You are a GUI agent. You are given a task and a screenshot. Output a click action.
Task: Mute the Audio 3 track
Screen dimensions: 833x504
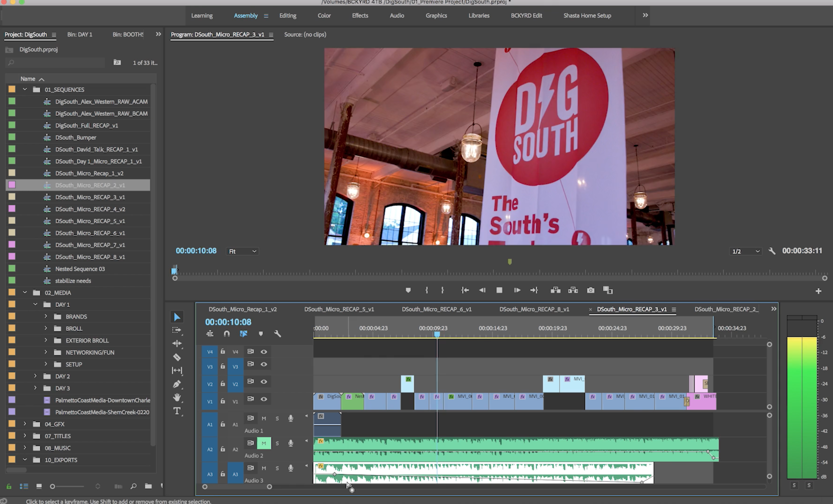(x=264, y=468)
